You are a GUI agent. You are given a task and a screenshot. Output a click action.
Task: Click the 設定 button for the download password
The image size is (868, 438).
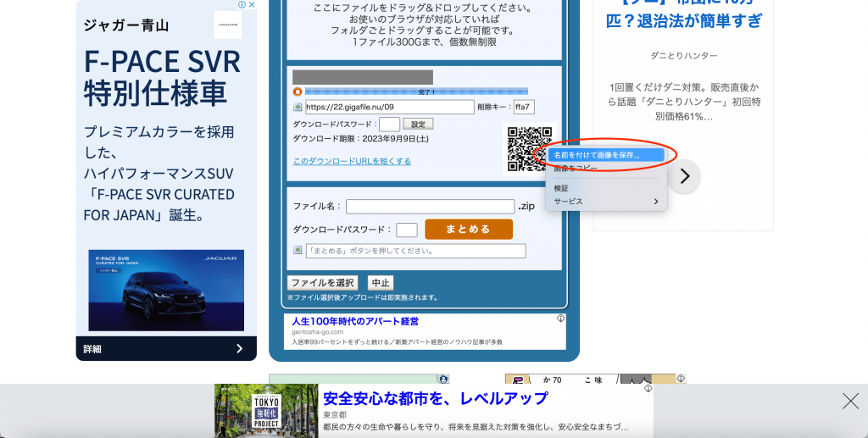[x=418, y=124]
